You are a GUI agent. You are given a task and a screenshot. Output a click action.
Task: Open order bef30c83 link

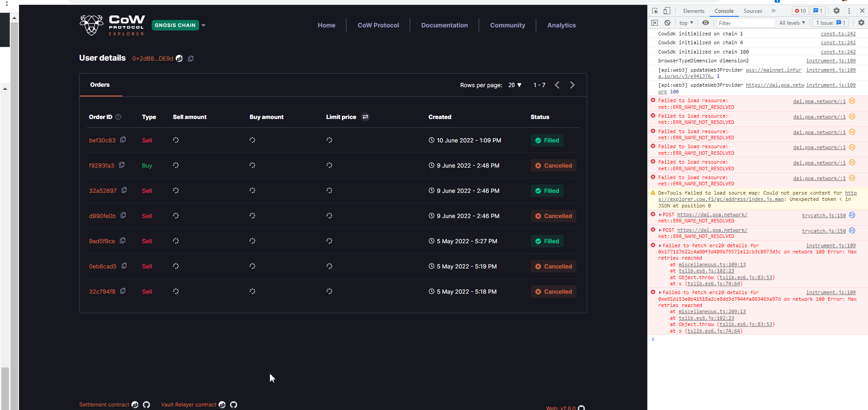click(x=102, y=140)
